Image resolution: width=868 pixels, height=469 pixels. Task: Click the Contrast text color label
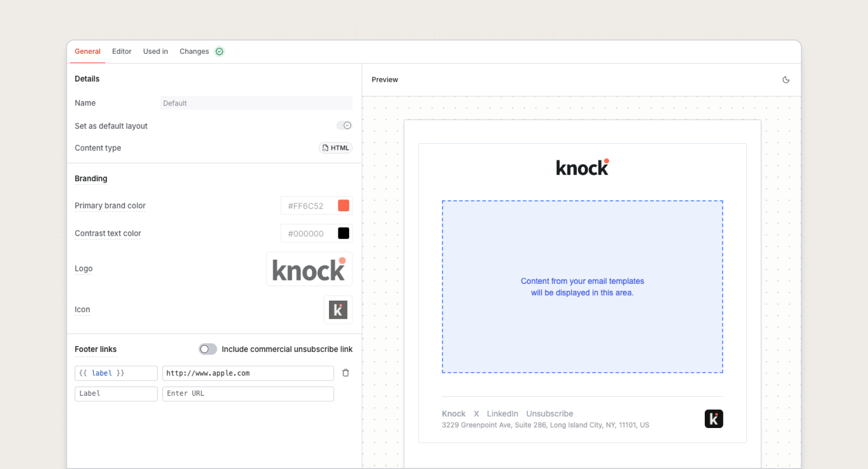coord(108,234)
